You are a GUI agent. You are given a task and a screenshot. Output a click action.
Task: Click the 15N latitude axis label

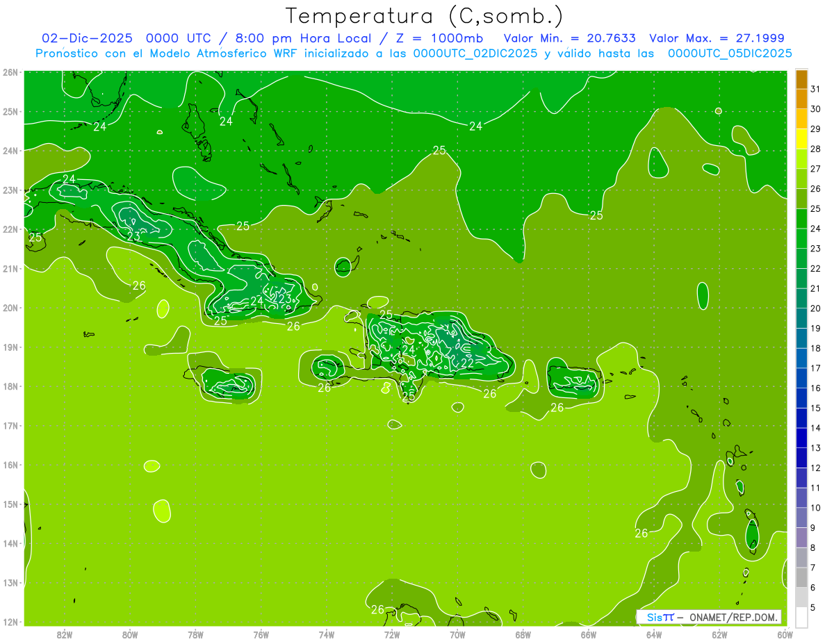(x=10, y=504)
